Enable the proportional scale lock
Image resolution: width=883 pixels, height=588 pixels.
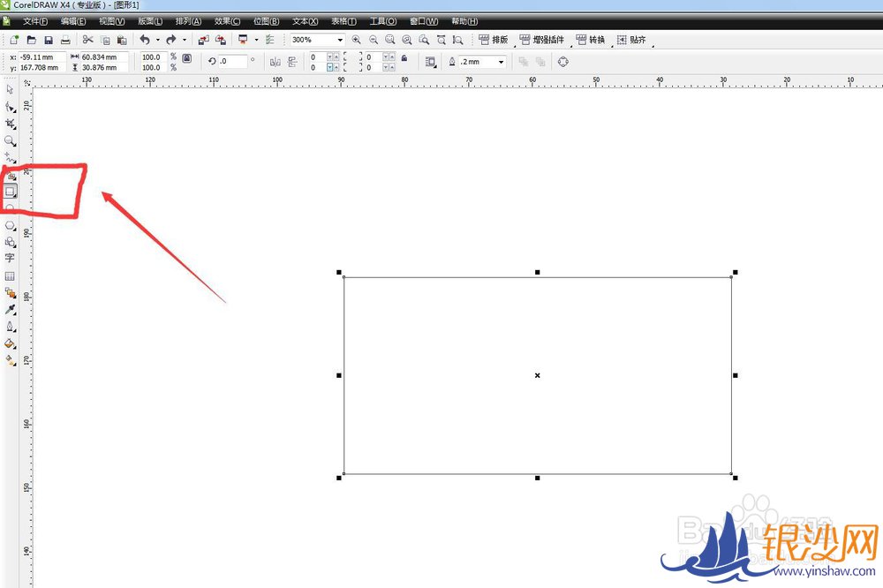[x=187, y=61]
